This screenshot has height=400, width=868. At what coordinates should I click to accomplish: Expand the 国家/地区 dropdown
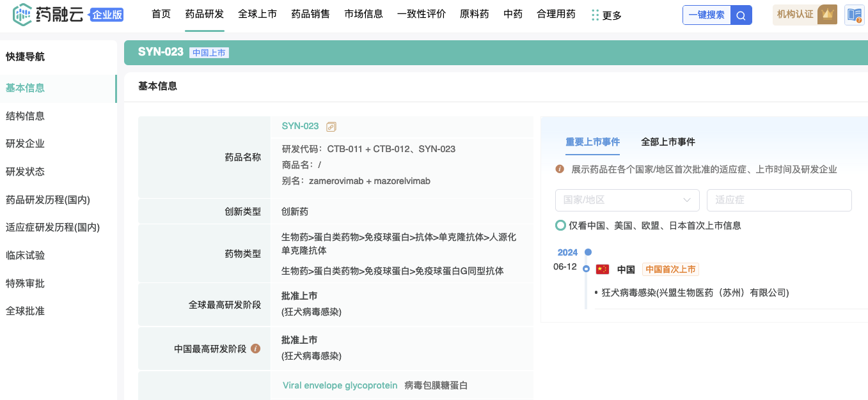pos(627,200)
